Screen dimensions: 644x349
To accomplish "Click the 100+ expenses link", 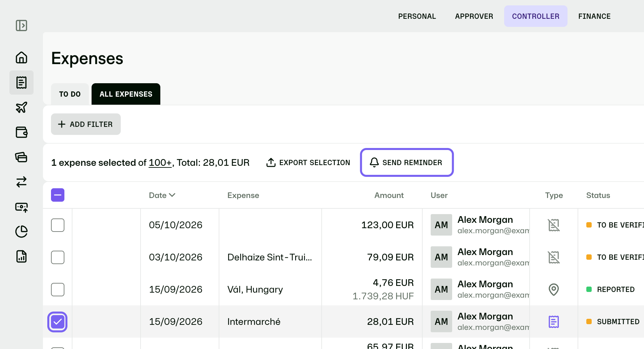I will [160, 162].
